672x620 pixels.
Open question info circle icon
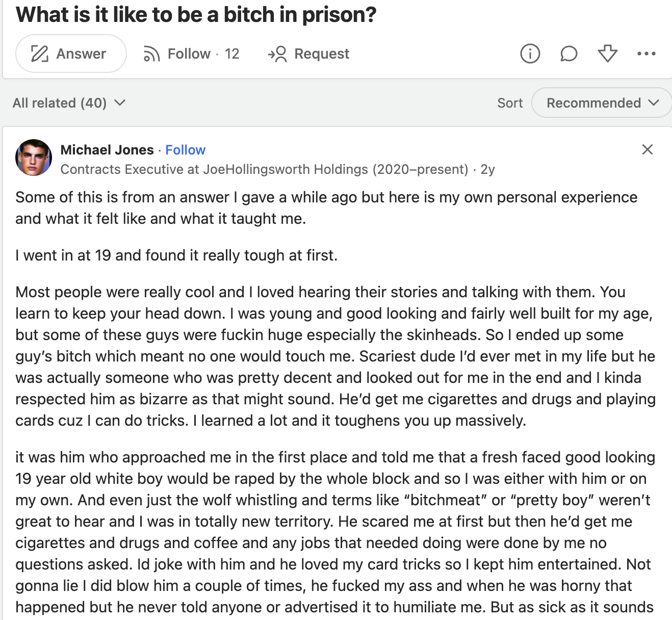[530, 54]
